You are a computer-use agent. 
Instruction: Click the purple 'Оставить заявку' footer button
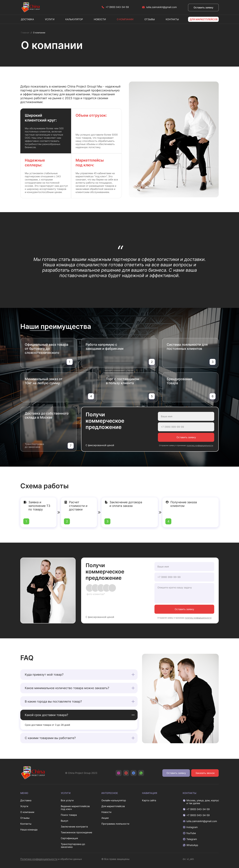(176, 773)
